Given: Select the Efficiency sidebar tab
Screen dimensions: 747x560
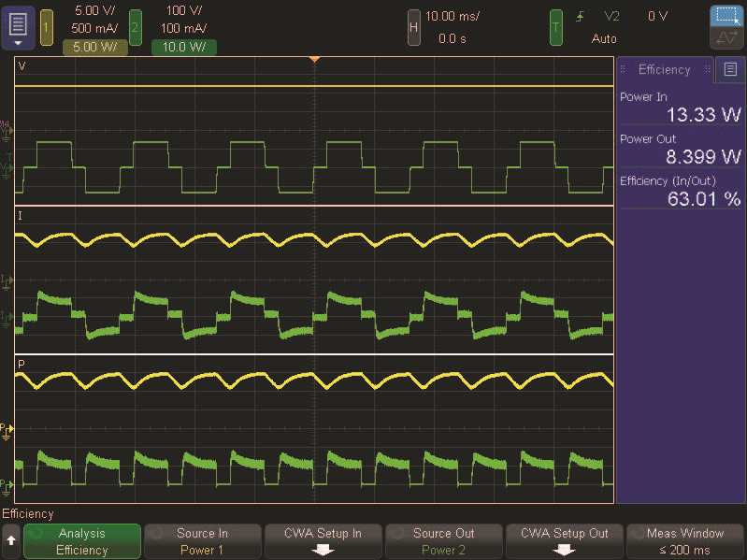Looking at the screenshot, I should (x=664, y=69).
